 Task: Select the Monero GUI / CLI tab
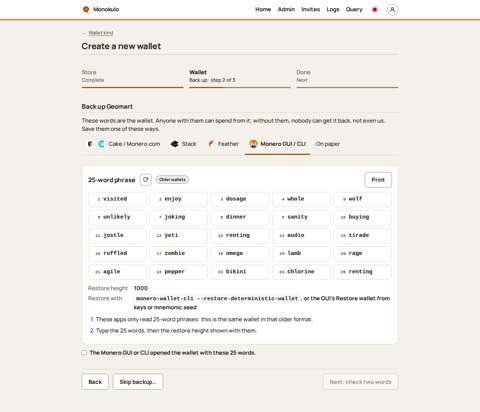tap(277, 144)
